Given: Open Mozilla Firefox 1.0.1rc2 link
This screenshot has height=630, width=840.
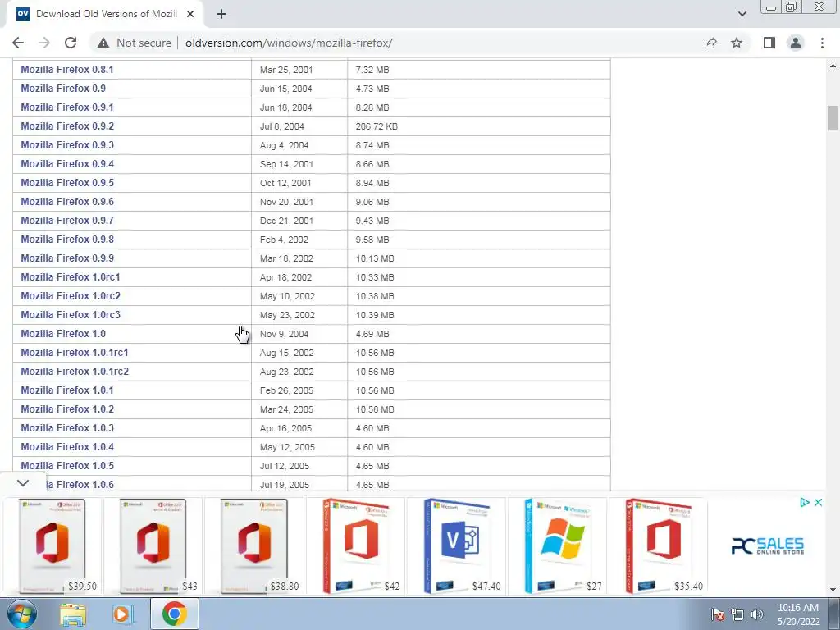Looking at the screenshot, I should point(75,372).
